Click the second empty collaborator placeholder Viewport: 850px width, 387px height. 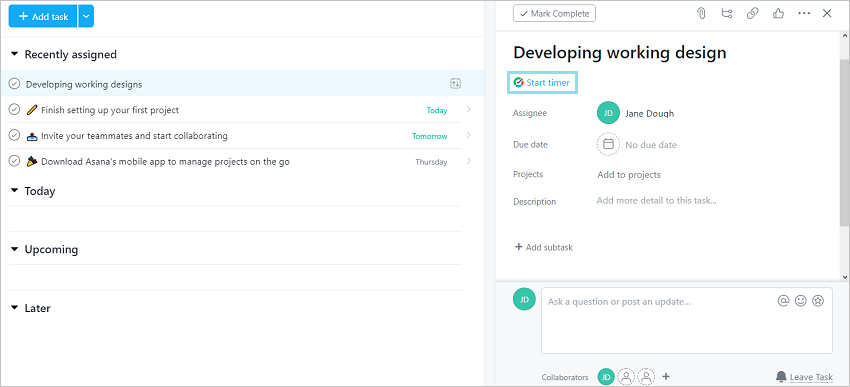click(x=646, y=377)
